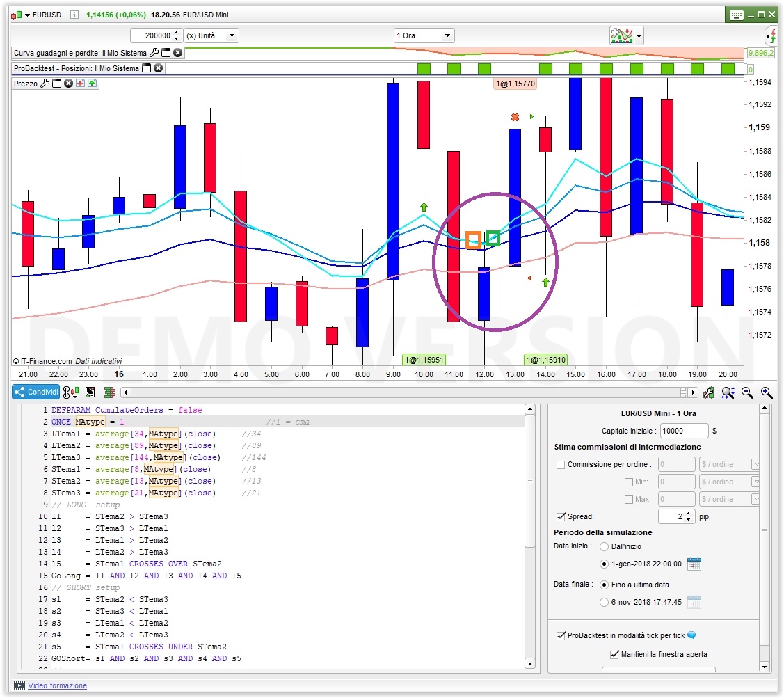The width and height of the screenshot is (784, 698).
Task: Click the green up arrow icon beside Prezzo
Action: 92,84
